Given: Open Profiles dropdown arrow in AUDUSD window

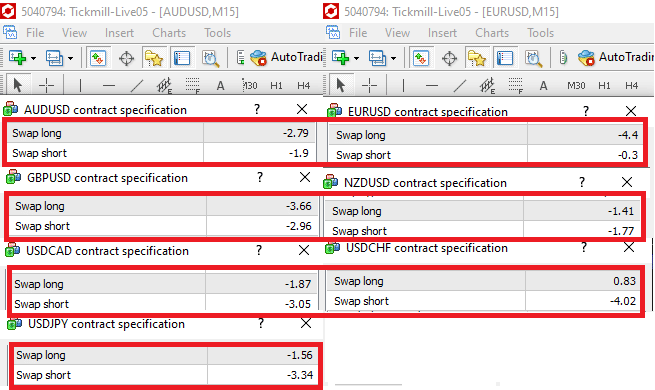Looking at the screenshot, I should click(71, 58).
